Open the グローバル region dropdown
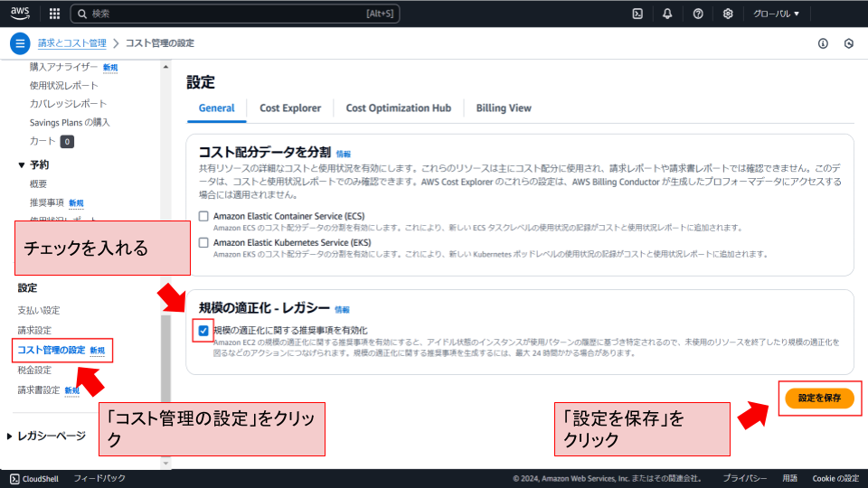This screenshot has height=488, width=868. click(x=776, y=14)
